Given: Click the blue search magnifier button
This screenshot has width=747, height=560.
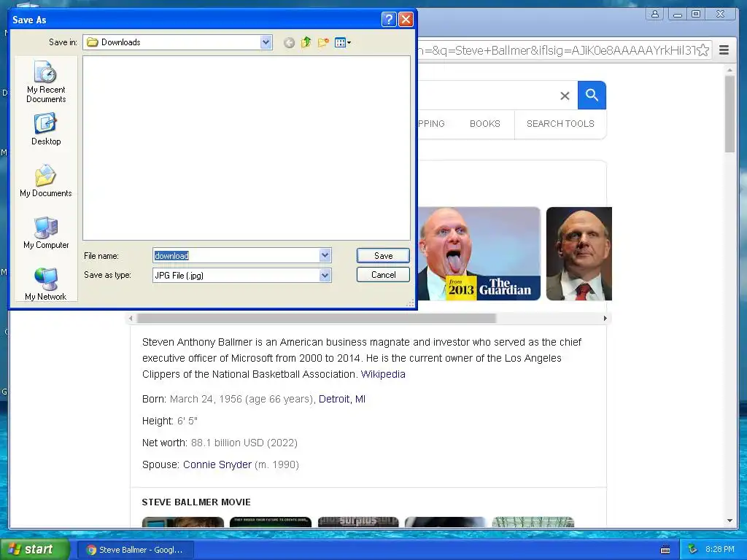Looking at the screenshot, I should [592, 96].
